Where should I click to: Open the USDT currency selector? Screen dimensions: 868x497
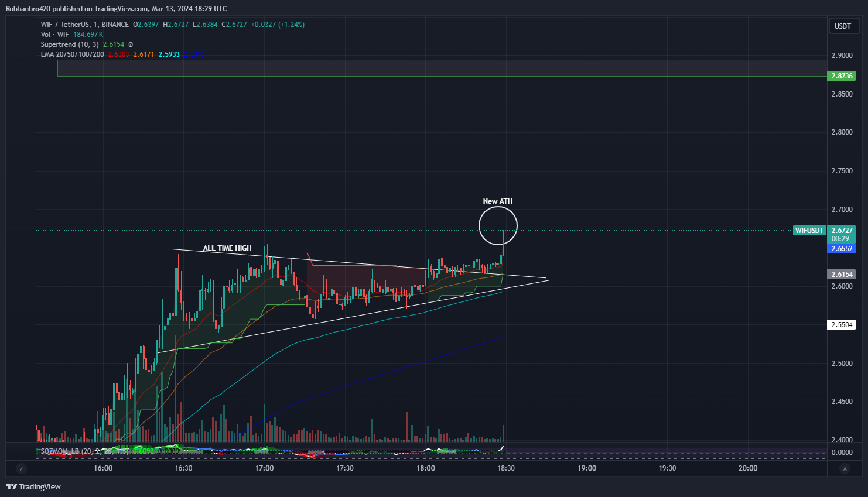point(843,26)
